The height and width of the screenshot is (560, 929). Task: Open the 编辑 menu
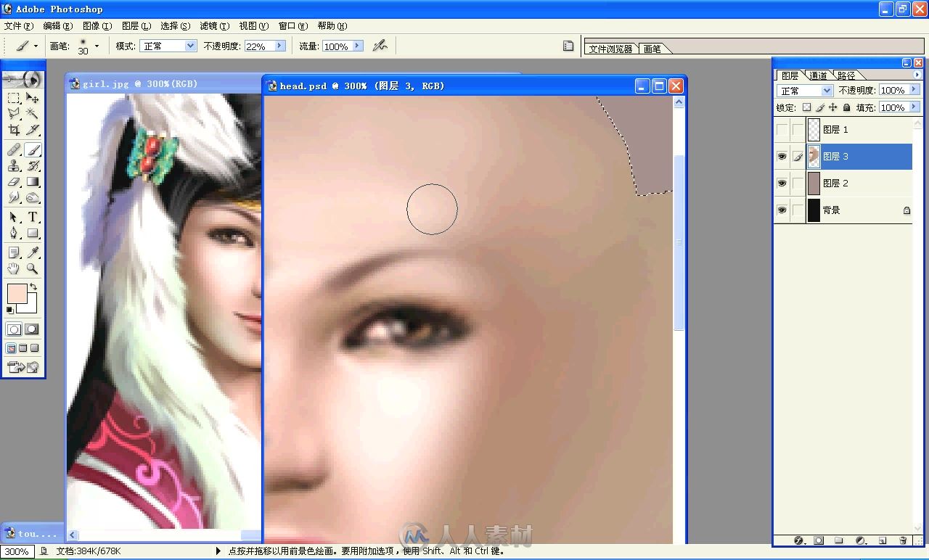pos(58,26)
